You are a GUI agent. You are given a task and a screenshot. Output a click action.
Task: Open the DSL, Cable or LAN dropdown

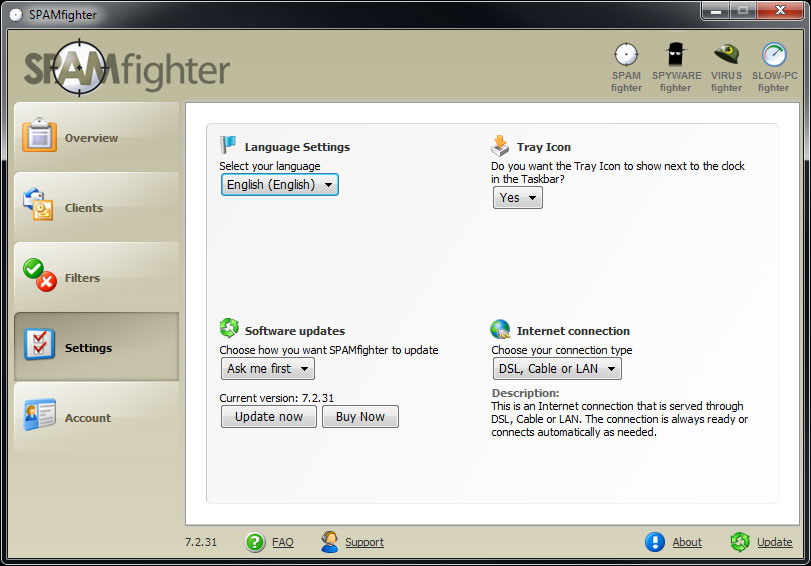[557, 369]
